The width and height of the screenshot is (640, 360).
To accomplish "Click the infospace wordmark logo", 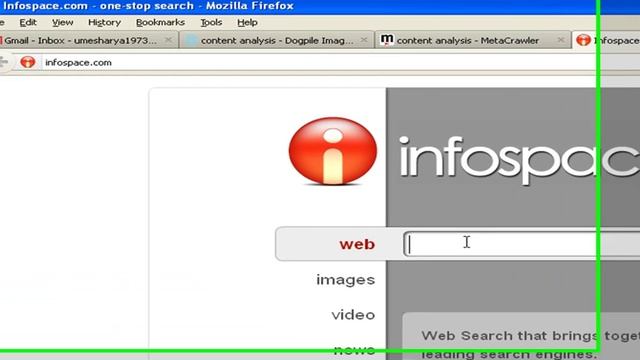I will (519, 159).
